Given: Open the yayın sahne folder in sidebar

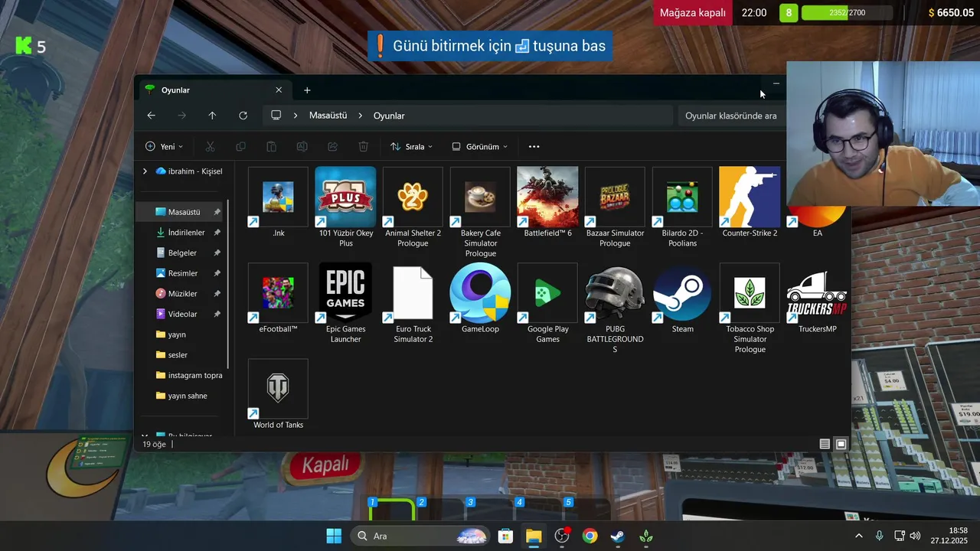Looking at the screenshot, I should (x=181, y=396).
